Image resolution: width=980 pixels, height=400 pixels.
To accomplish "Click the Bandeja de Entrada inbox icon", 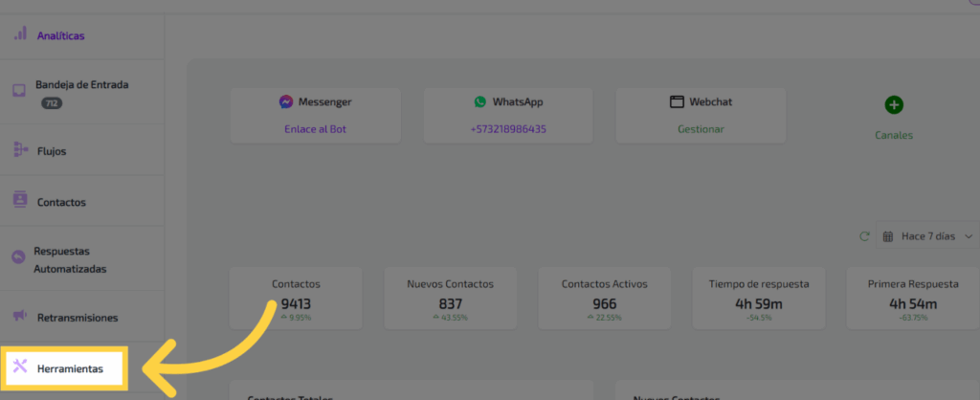I will [x=18, y=92].
